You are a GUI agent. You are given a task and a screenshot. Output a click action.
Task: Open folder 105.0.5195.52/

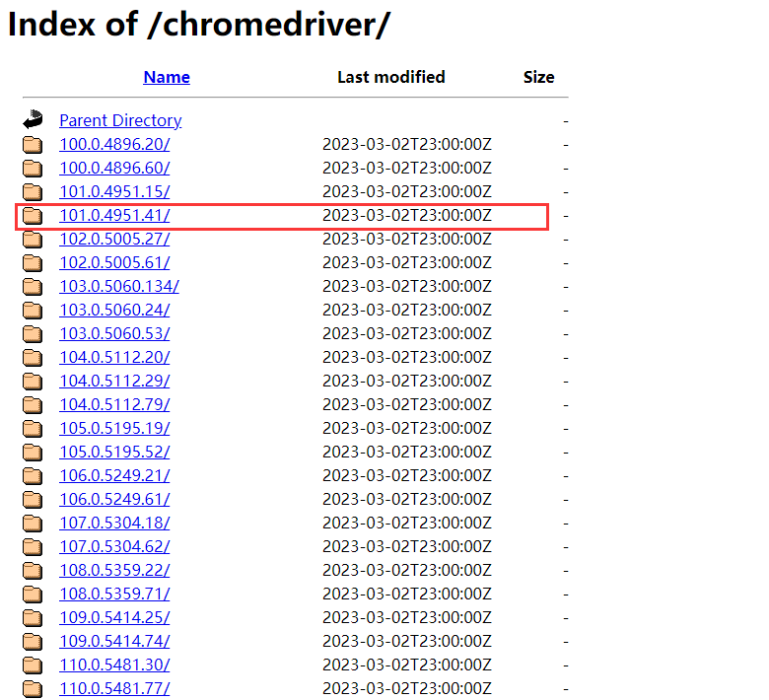pyautogui.click(x=114, y=452)
